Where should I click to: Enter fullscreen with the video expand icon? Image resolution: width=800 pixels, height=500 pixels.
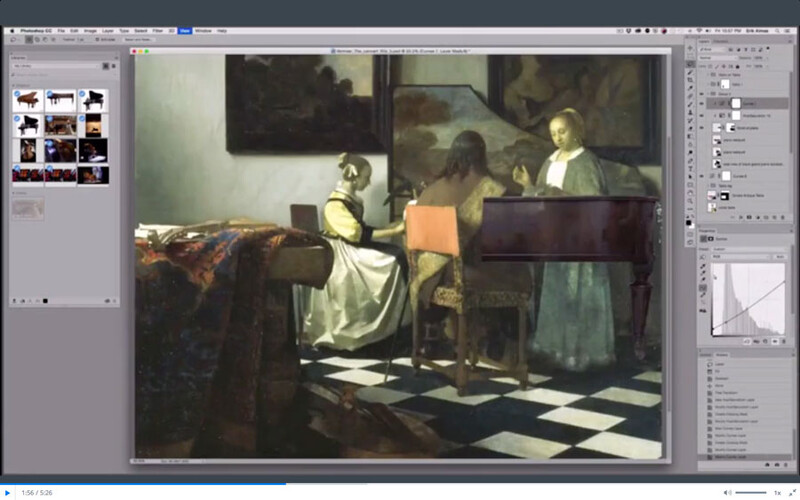[x=792, y=493]
